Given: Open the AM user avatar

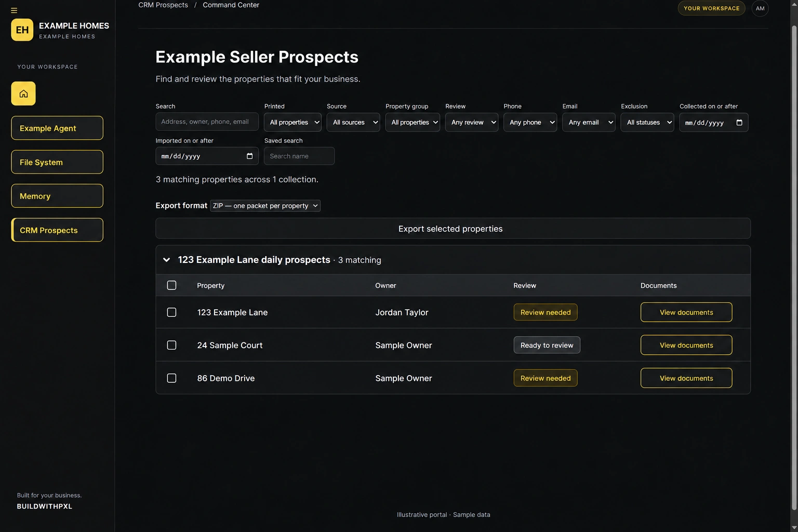Looking at the screenshot, I should coord(760,8).
